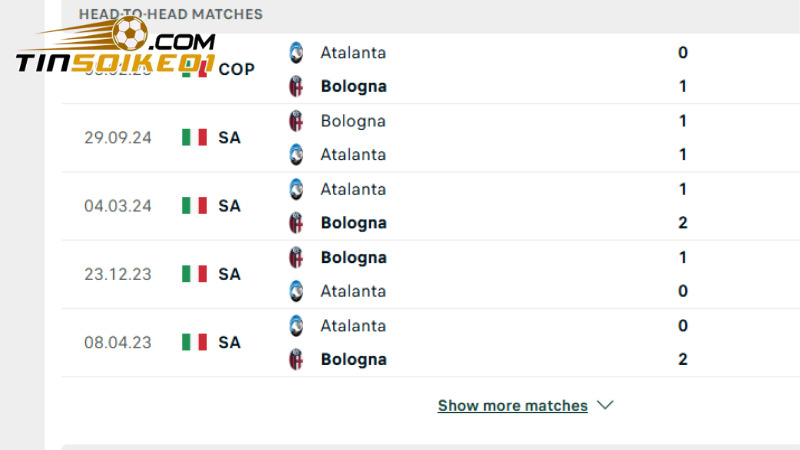The height and width of the screenshot is (450, 800).
Task: Click the Italy flag beside the 04.03.24 match
Action: pos(194,206)
